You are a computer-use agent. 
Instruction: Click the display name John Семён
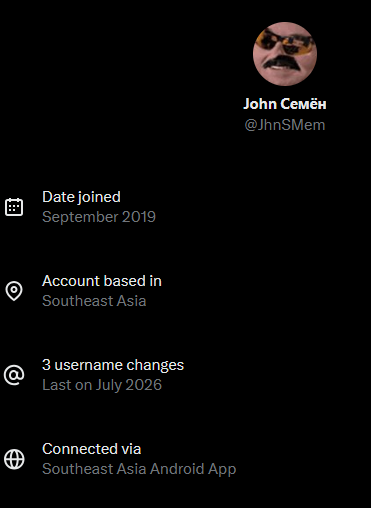pos(285,104)
